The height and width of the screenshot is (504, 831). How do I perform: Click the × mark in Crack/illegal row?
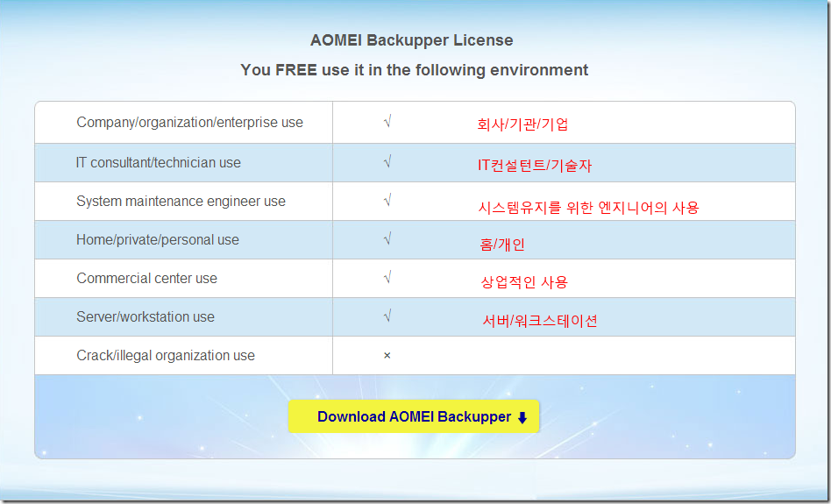point(387,356)
